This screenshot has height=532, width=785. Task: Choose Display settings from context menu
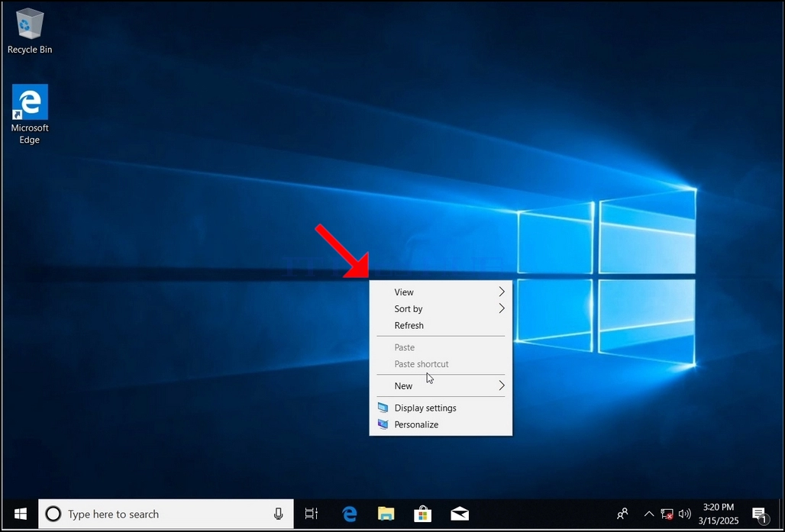coord(441,408)
